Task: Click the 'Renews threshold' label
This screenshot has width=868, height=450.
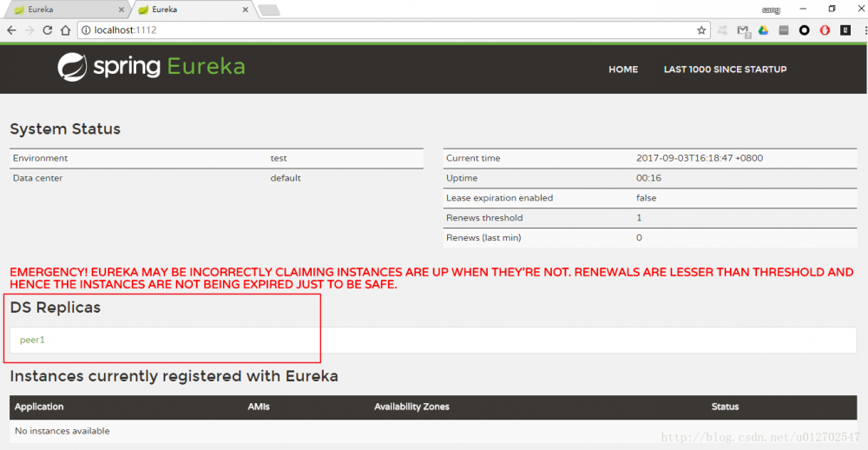Action: point(484,218)
